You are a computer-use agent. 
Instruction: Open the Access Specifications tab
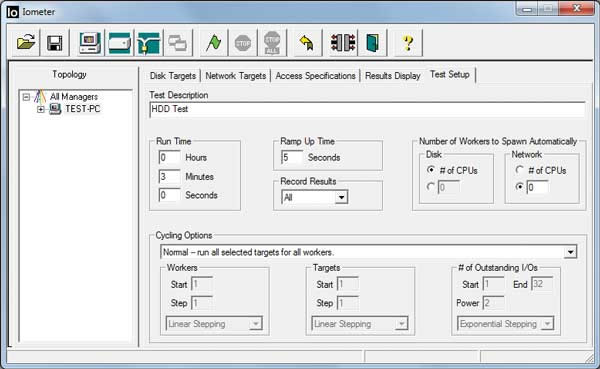(315, 76)
